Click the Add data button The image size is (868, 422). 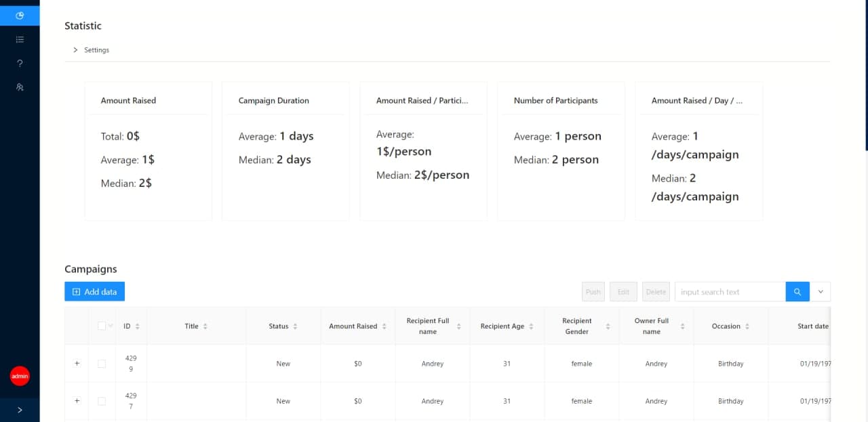tap(95, 292)
